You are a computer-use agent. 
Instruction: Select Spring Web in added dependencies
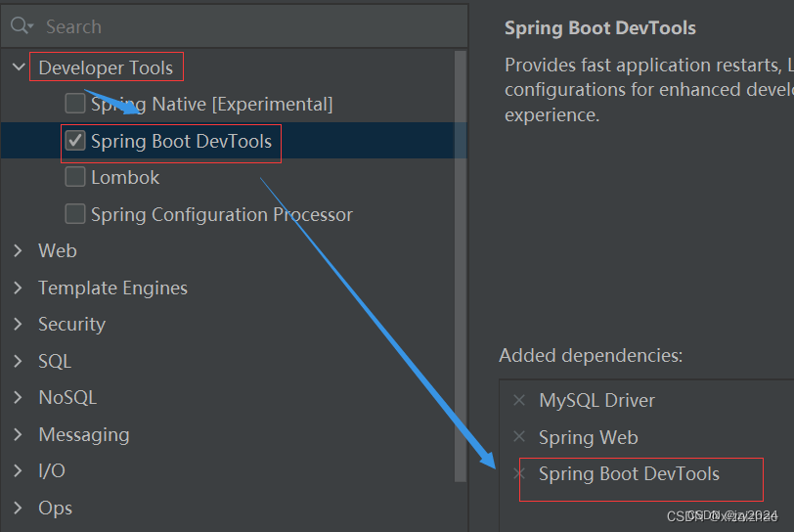pos(589,438)
